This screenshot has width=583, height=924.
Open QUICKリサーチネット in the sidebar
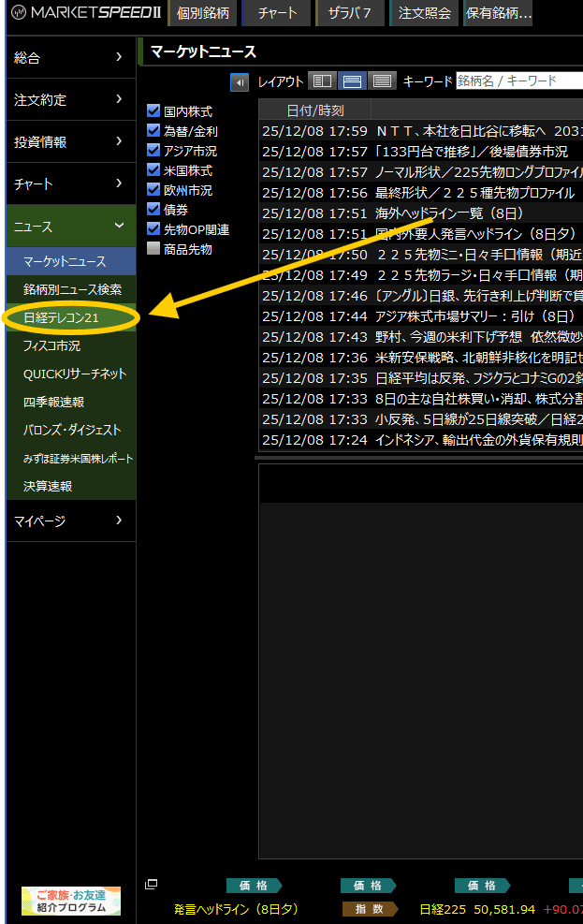point(71,374)
